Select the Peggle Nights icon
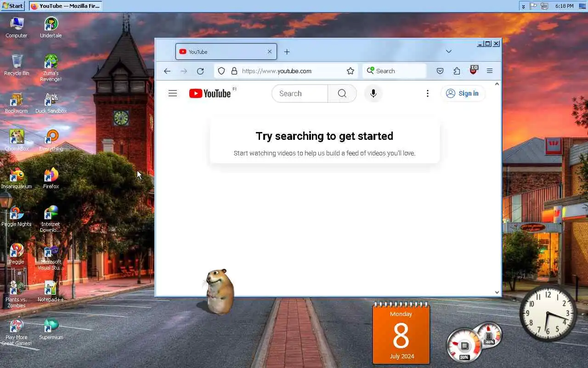The image size is (588, 368). click(x=17, y=216)
